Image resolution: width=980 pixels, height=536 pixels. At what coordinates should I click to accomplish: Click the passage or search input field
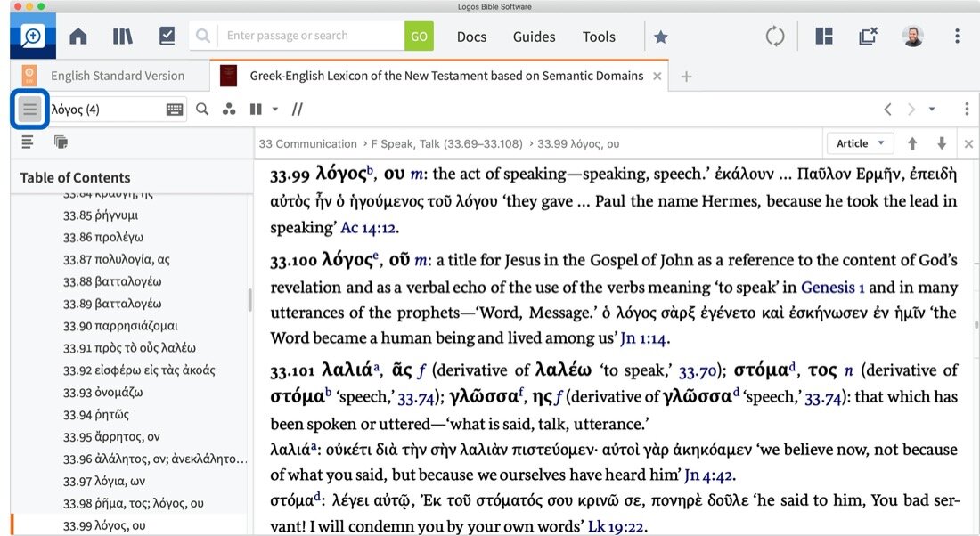coord(311,36)
